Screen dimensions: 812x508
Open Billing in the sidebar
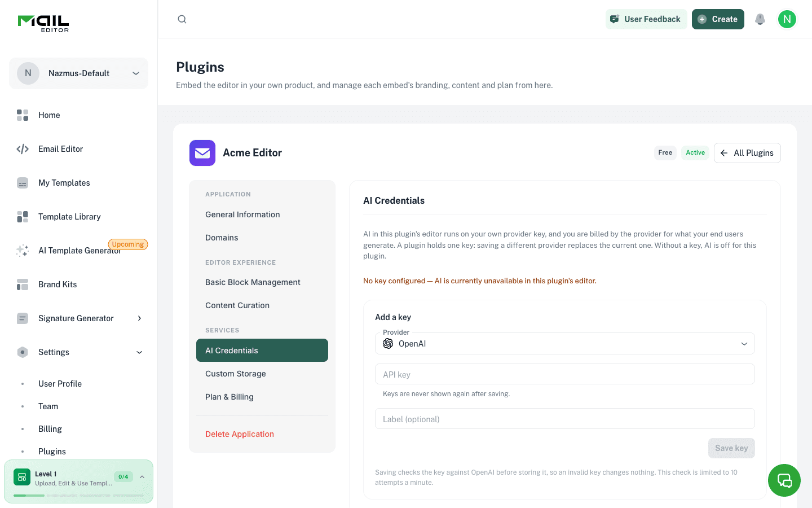pos(50,429)
